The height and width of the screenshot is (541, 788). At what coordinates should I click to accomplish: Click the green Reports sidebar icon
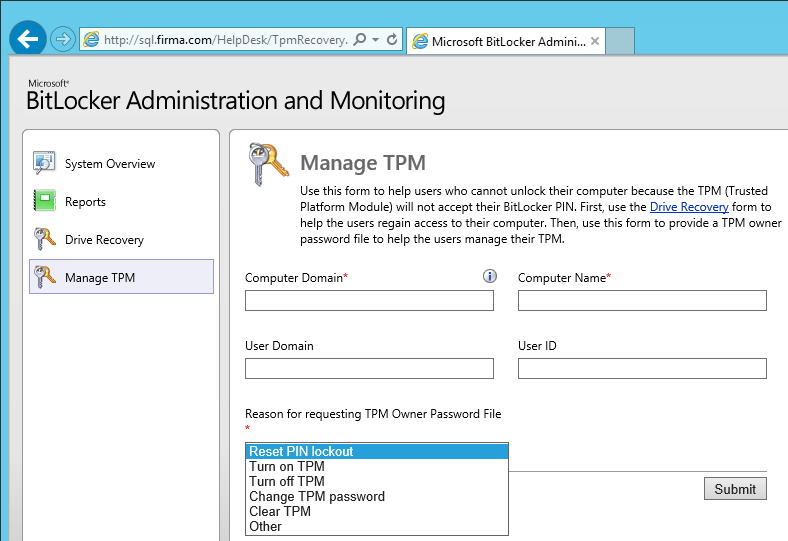point(44,200)
